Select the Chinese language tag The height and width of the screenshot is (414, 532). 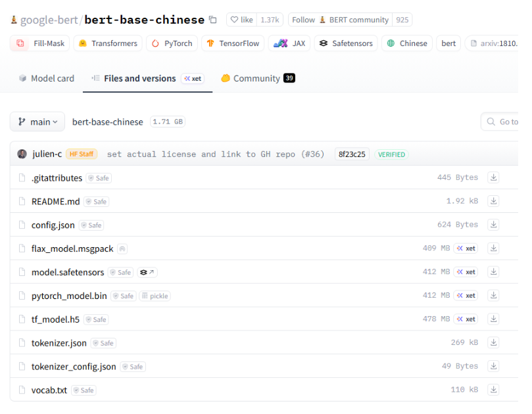(x=407, y=43)
